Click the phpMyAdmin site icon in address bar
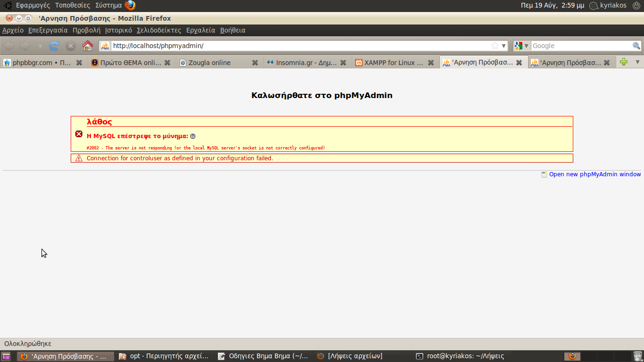The width and height of the screenshot is (644, 362). point(105,46)
